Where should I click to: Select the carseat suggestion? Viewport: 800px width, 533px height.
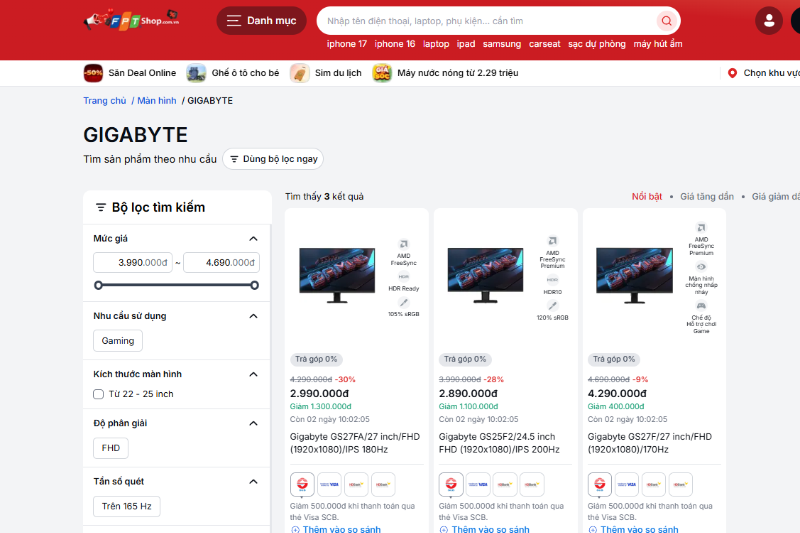[x=544, y=44]
